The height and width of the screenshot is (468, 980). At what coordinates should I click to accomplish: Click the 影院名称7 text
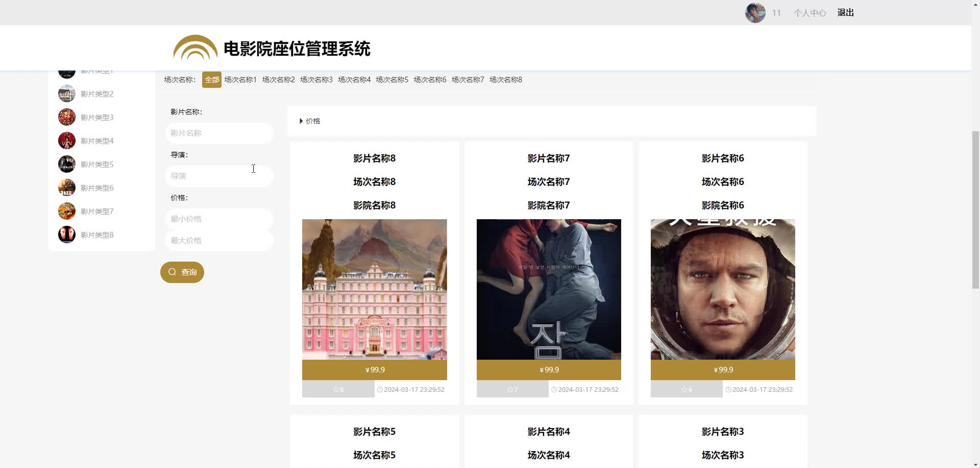click(x=549, y=205)
